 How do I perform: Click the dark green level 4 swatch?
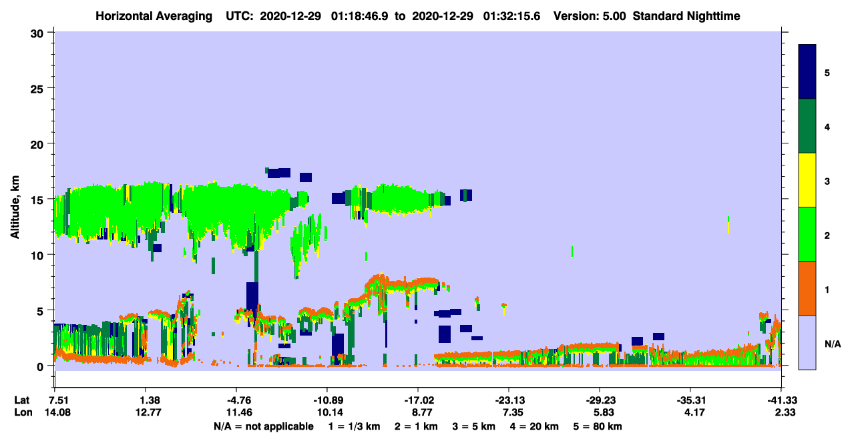click(807, 126)
